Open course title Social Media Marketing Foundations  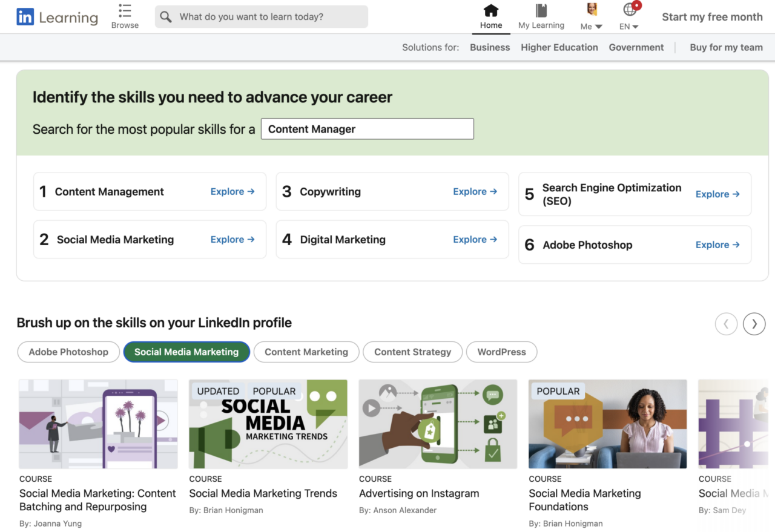tap(585, 500)
